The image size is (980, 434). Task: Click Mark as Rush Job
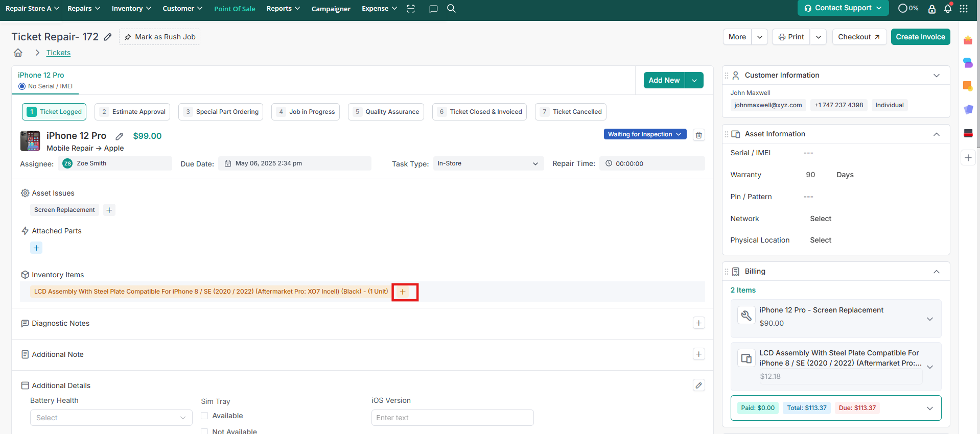click(159, 37)
